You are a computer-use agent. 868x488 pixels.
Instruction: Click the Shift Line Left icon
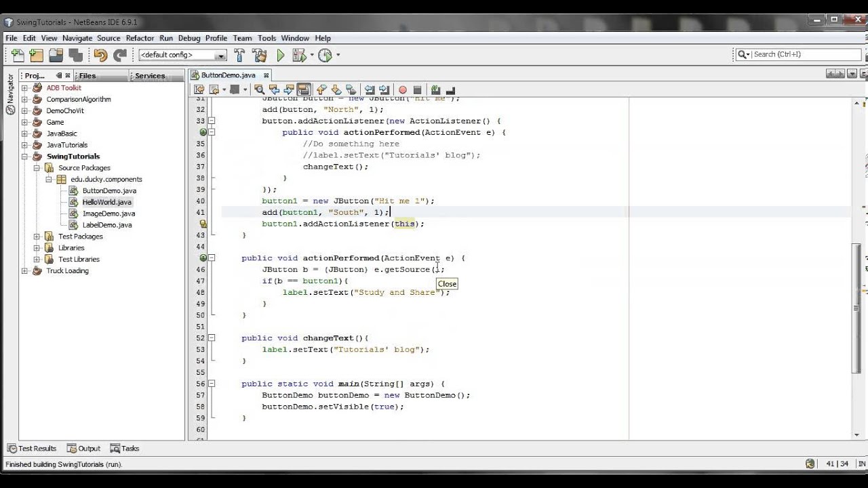coord(370,89)
